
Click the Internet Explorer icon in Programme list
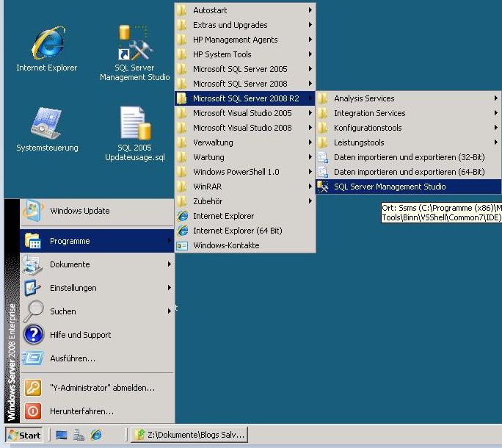pos(183,216)
